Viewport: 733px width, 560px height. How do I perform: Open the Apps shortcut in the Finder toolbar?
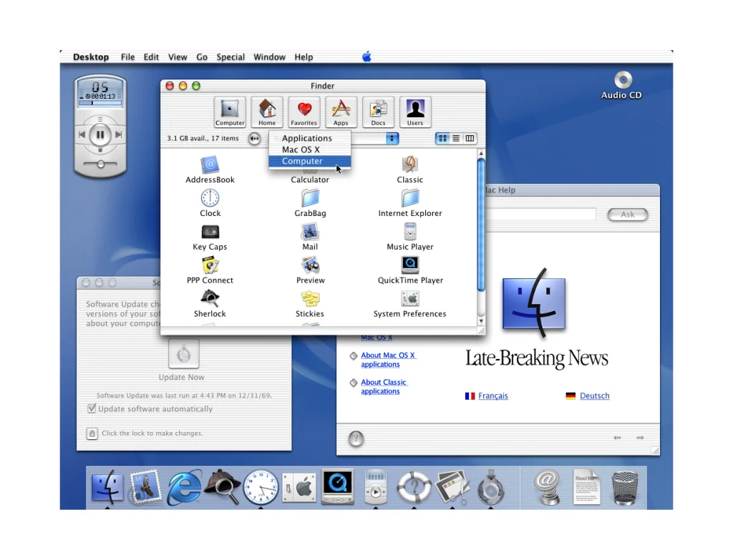(341, 111)
